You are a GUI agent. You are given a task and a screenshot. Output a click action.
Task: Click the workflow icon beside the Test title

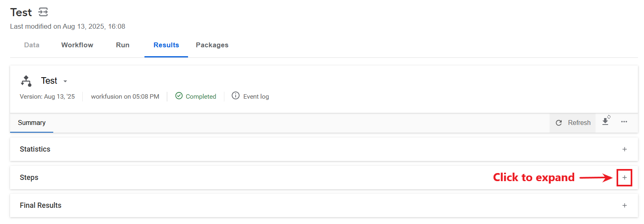click(43, 12)
